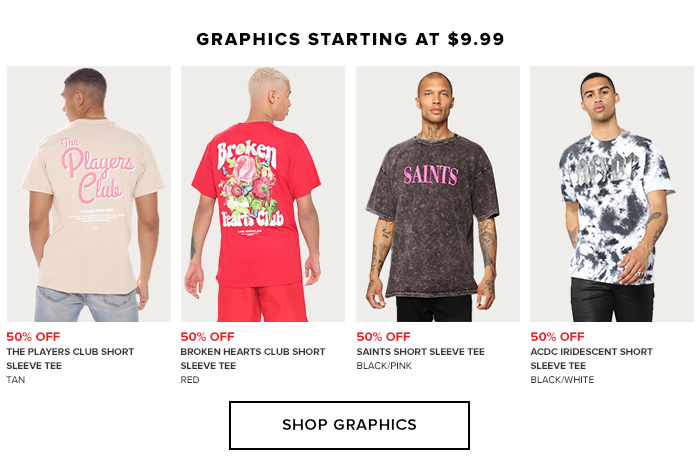Click the Shop Graphics button
Image resolution: width=700 pixels, height=465 pixels.
point(349,425)
